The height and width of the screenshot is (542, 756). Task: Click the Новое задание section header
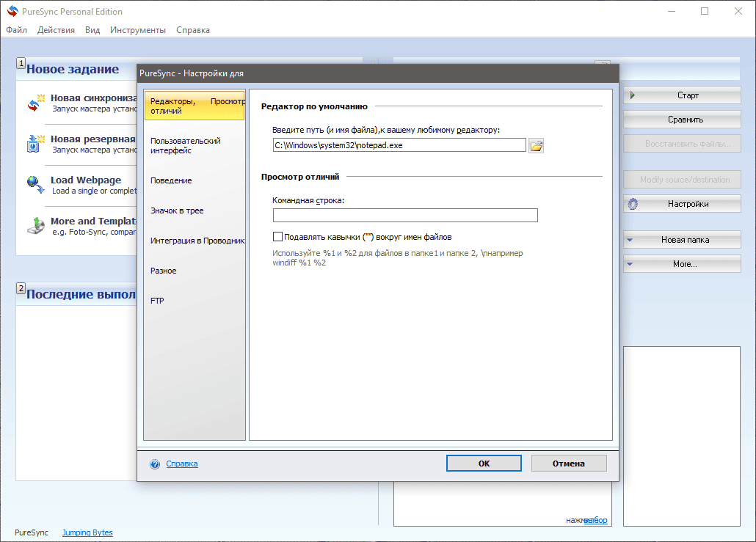73,69
